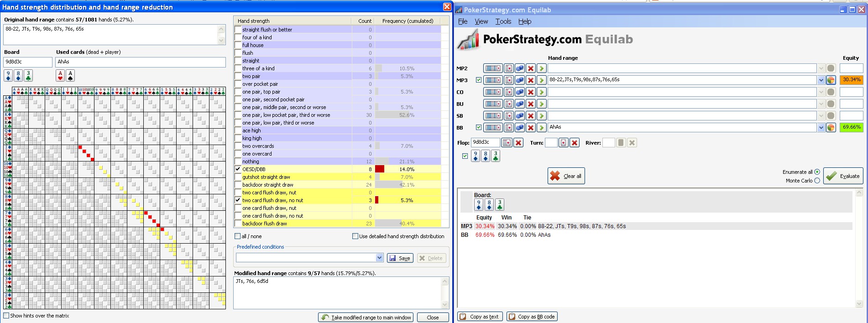Image resolution: width=868 pixels, height=323 pixels.
Task: Click the Flop input field in Equilab
Action: pyautogui.click(x=485, y=142)
